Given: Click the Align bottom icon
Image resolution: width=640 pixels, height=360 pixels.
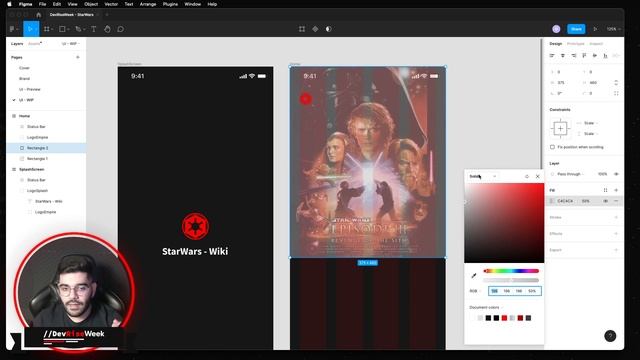Looking at the screenshot, I should [605, 56].
